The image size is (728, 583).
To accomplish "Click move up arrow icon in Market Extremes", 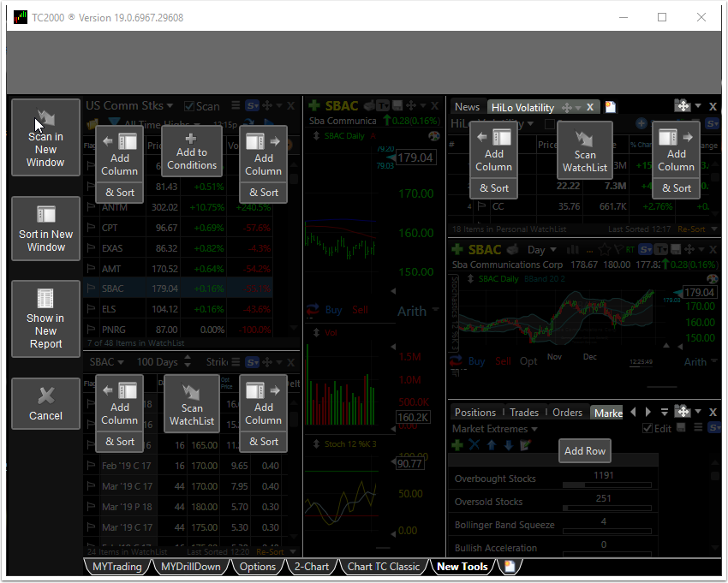I will click(492, 445).
